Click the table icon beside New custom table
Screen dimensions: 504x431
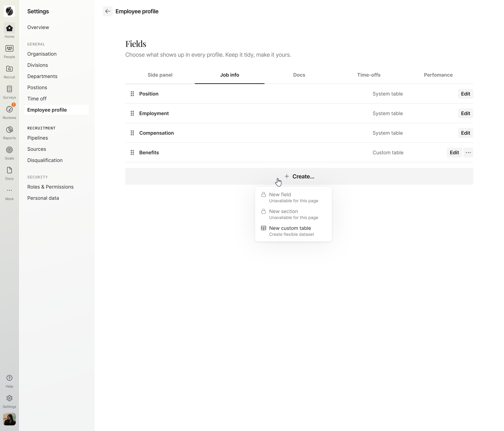point(263,228)
